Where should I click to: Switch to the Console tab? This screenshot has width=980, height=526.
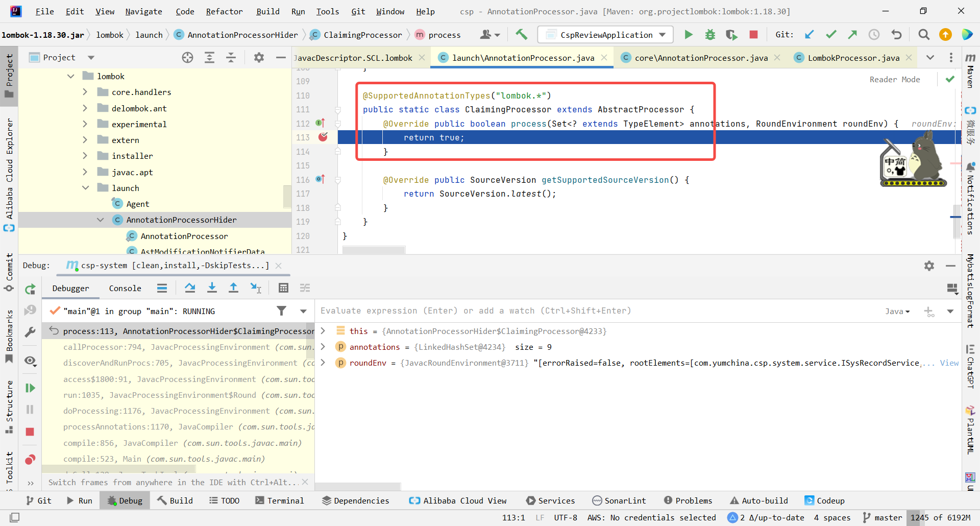pyautogui.click(x=125, y=288)
